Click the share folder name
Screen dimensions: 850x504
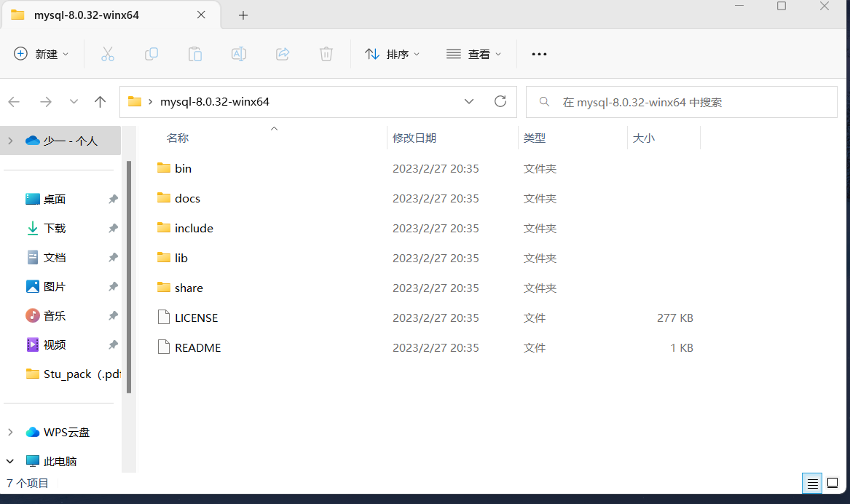coord(189,288)
